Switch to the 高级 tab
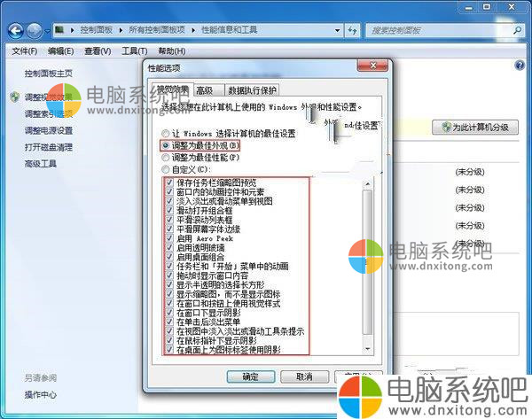The image size is (532, 419). point(205,89)
